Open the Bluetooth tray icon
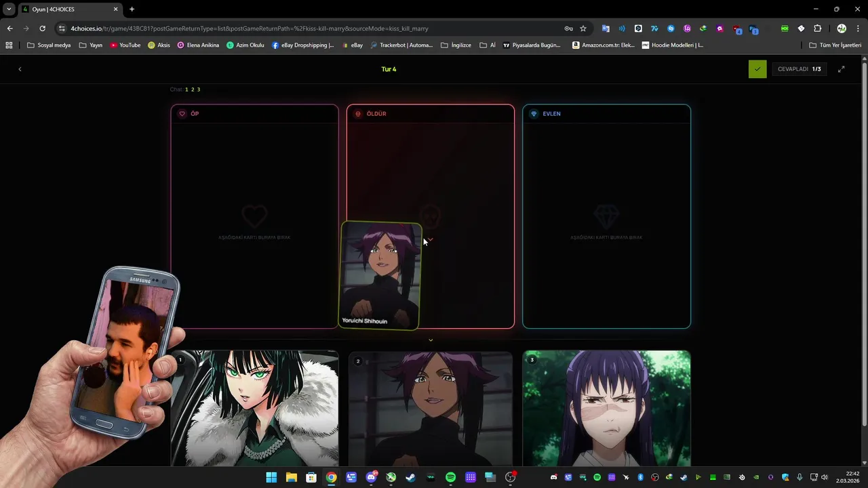 [640, 477]
